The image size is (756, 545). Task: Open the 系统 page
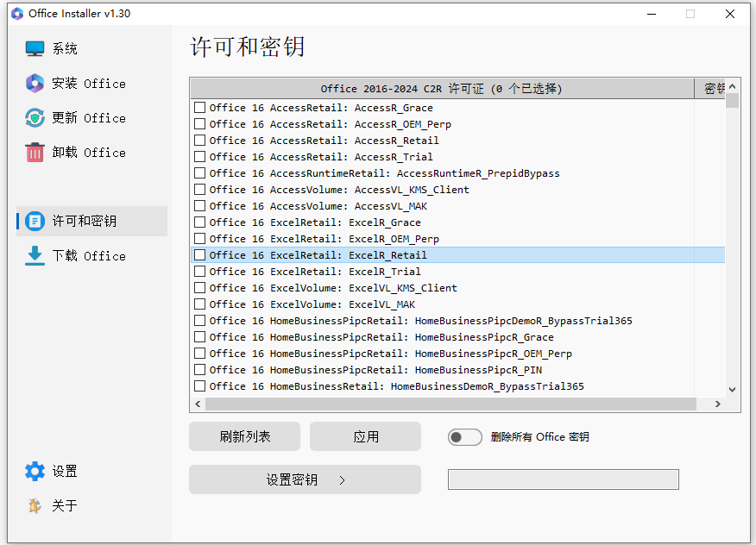coord(91,48)
